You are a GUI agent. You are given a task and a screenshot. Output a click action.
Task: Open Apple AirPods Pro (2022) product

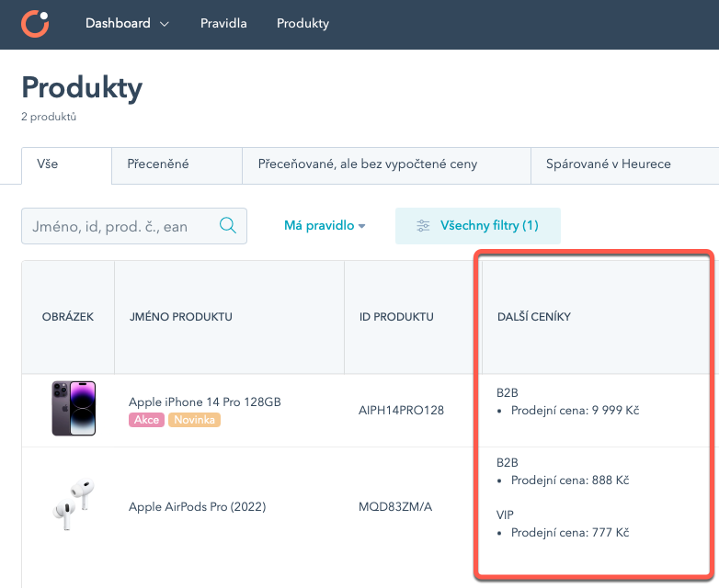pyautogui.click(x=197, y=506)
